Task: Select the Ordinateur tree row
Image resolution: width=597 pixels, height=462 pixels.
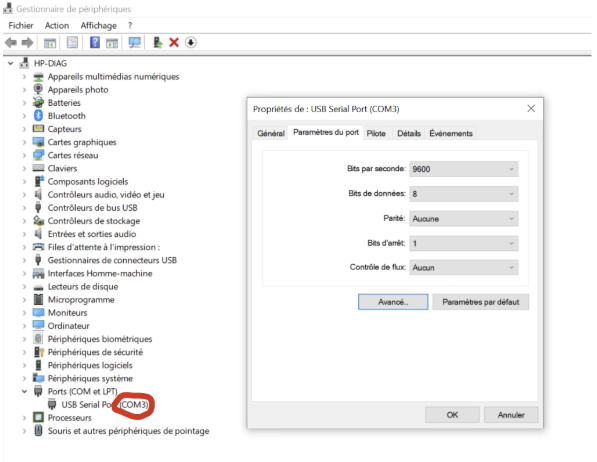Action: click(61, 326)
